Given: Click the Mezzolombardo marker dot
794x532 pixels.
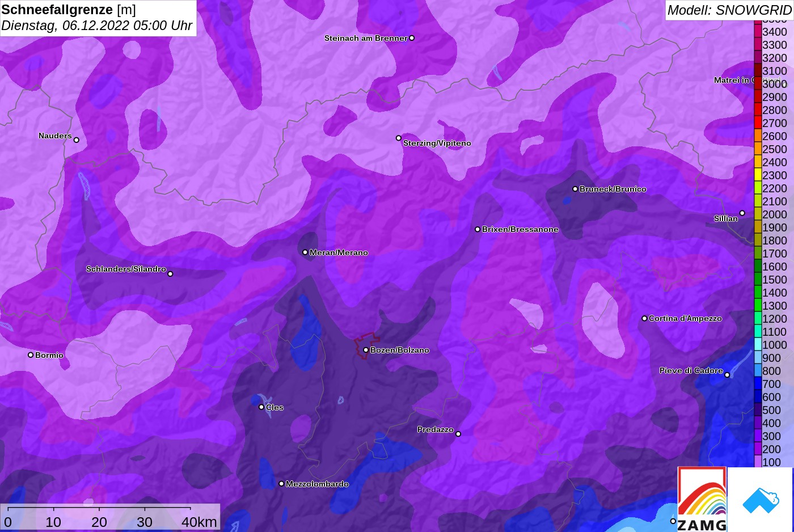Looking at the screenshot, I should click(281, 484).
